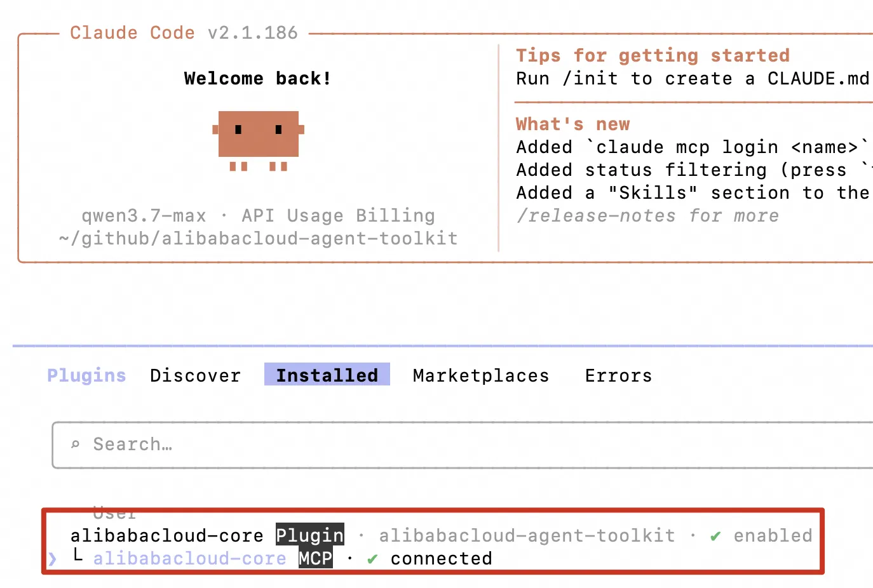Focus the plugin Search field
The width and height of the screenshot is (873, 588).
[463, 444]
